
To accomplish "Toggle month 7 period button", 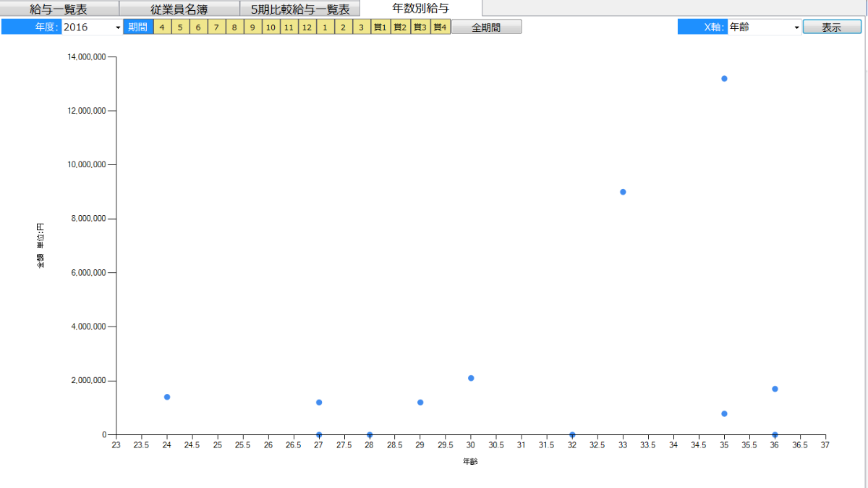I will (216, 28).
